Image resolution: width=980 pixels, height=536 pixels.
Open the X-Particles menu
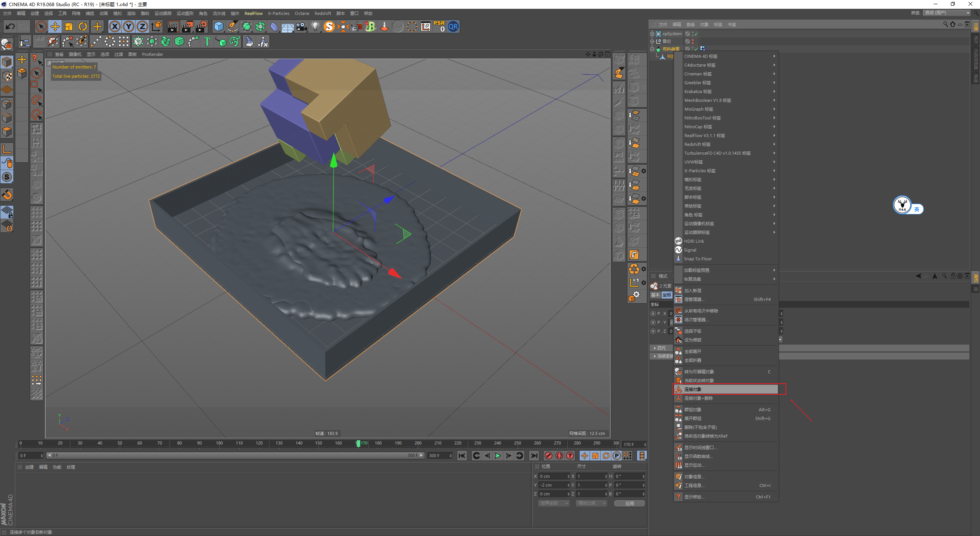point(278,13)
